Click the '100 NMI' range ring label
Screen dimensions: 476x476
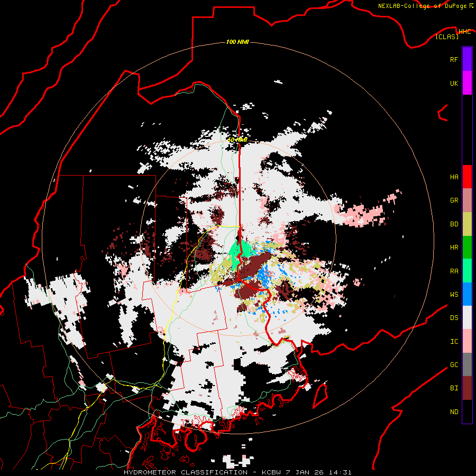click(x=237, y=42)
